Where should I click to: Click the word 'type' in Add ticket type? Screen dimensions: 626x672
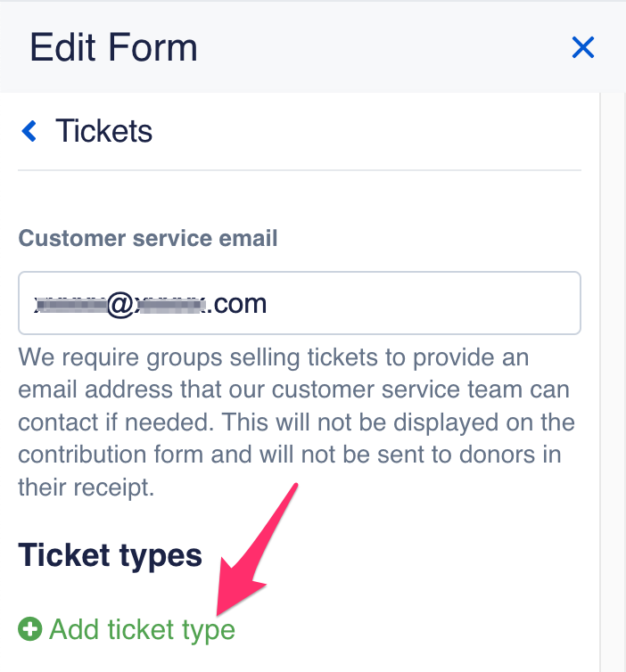tap(207, 630)
